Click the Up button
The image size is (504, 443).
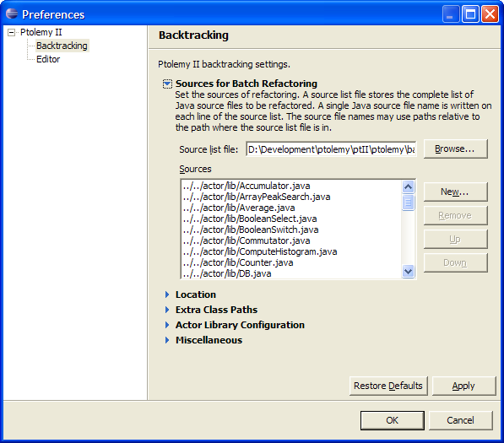(x=455, y=239)
